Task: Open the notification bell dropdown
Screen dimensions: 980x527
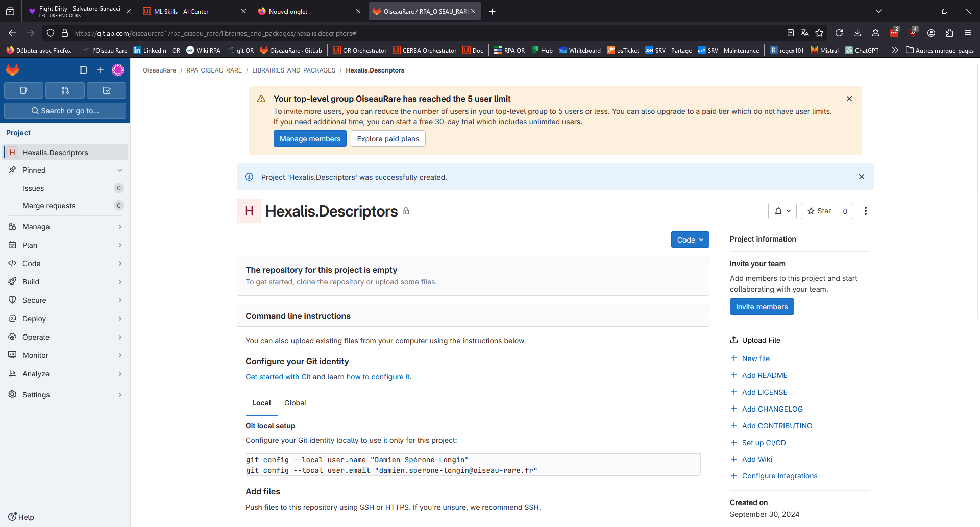Action: [782, 211]
